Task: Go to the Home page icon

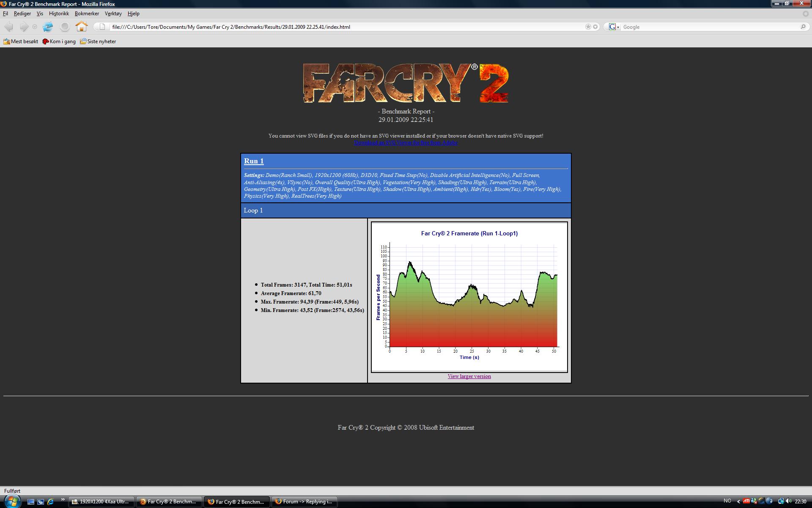Action: [x=81, y=27]
